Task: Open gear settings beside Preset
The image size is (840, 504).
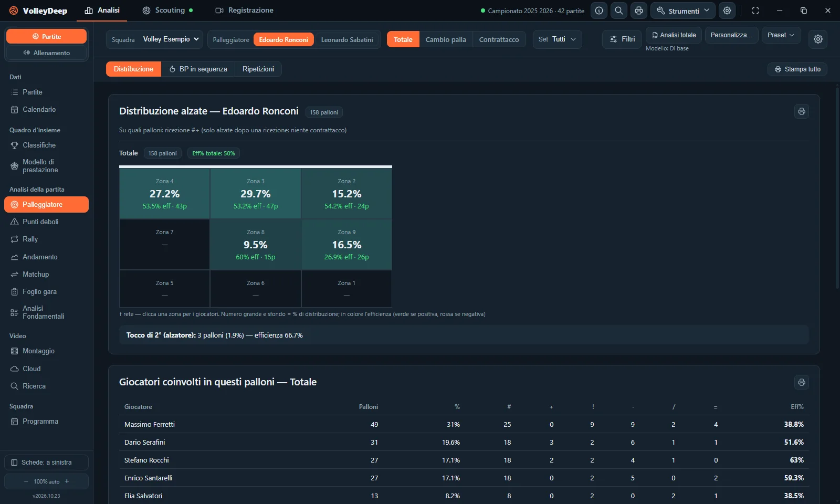Action: [818, 39]
